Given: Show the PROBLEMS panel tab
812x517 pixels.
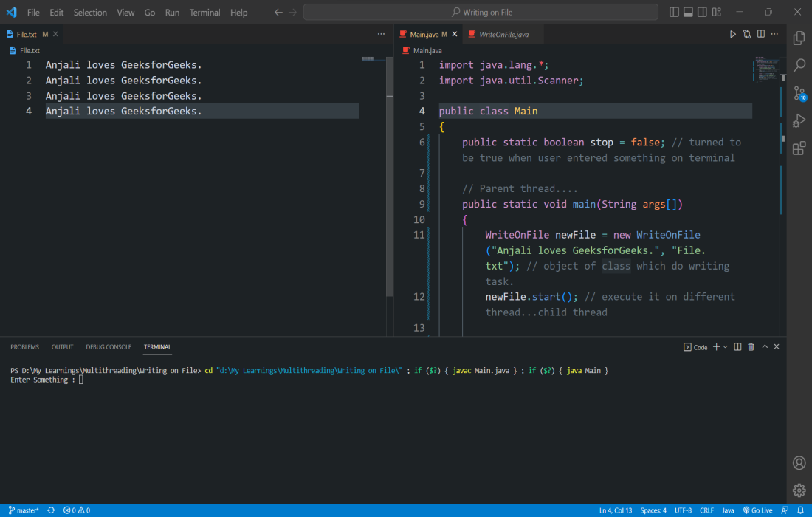Looking at the screenshot, I should (25, 347).
